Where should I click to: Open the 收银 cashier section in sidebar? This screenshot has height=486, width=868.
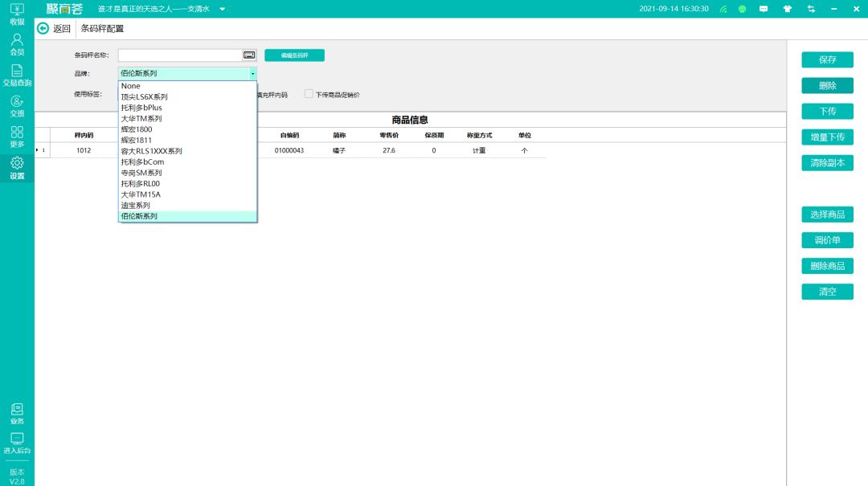point(17,14)
